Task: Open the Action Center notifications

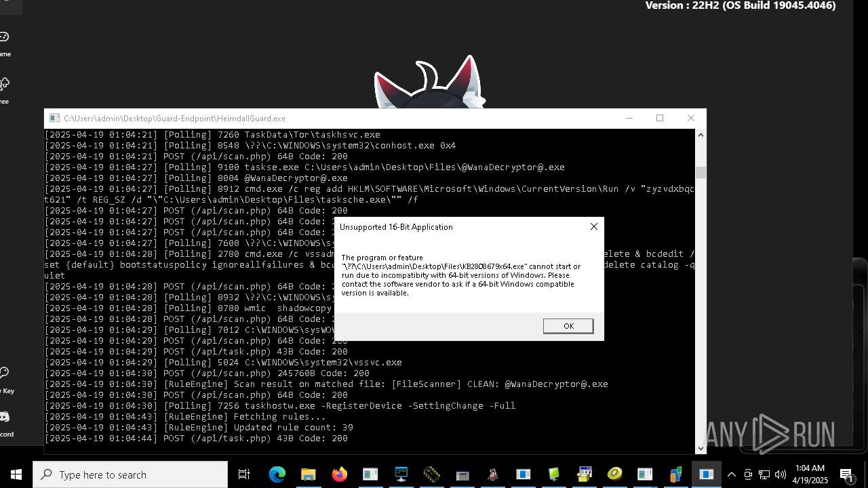Action: (x=847, y=474)
